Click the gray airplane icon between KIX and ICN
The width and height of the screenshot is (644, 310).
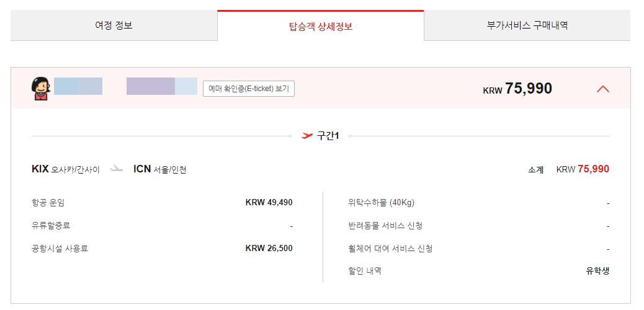pyautogui.click(x=117, y=169)
